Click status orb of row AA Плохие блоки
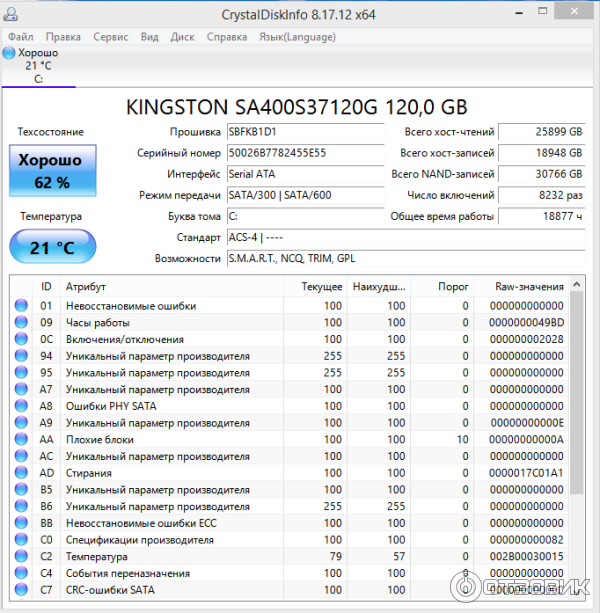 [x=21, y=439]
